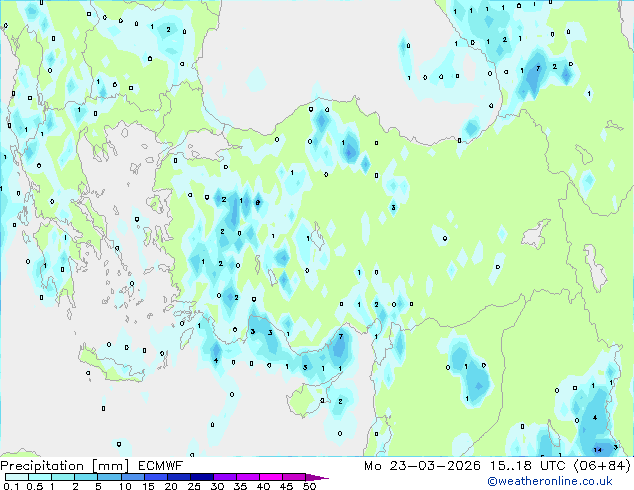634x490 pixels.
Task: Click the '45' legend scale label
Action: point(286,486)
